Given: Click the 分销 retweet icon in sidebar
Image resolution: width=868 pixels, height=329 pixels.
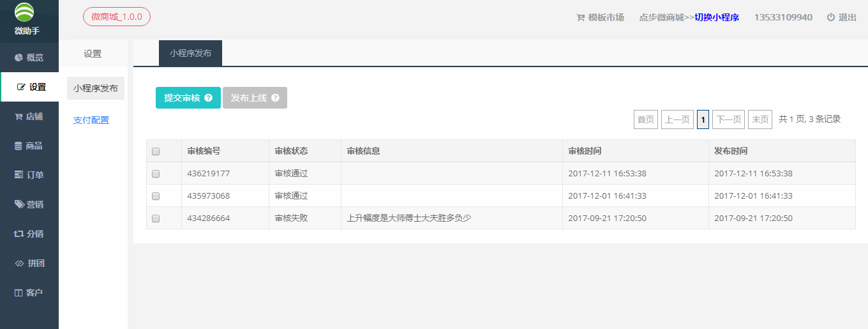Looking at the screenshot, I should tap(19, 234).
